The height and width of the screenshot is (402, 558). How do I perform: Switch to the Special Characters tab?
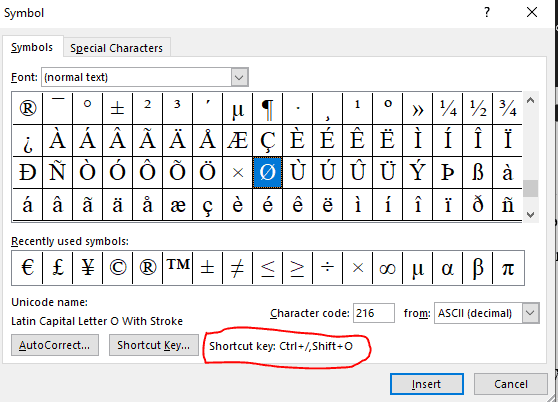pyautogui.click(x=116, y=48)
